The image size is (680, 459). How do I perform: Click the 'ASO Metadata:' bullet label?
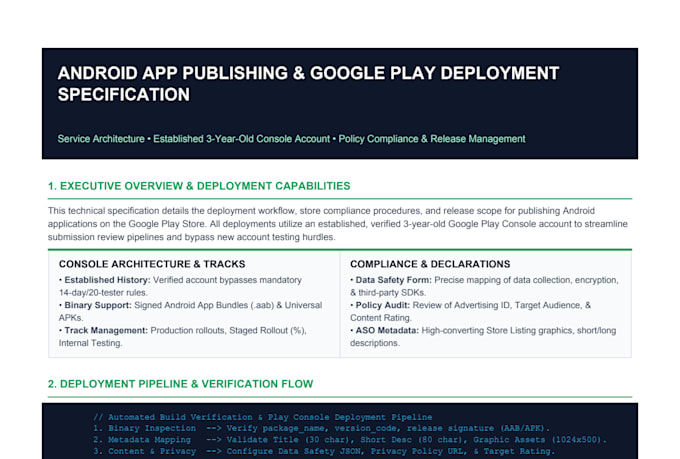click(387, 330)
